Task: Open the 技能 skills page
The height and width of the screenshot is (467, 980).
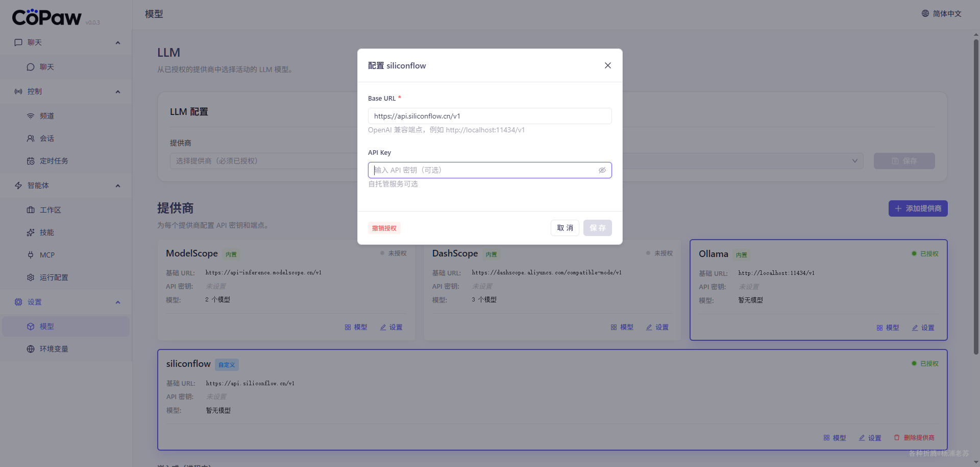Action: [66, 232]
